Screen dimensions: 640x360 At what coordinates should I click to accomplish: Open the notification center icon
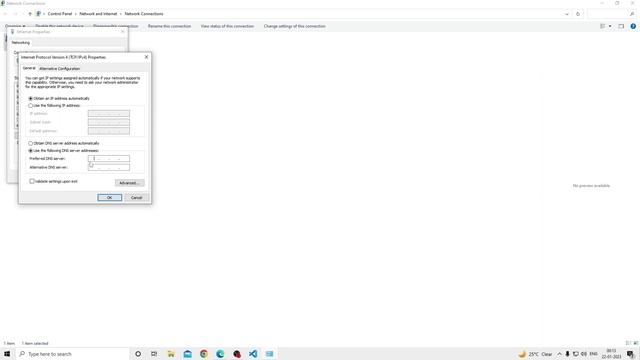(631, 354)
